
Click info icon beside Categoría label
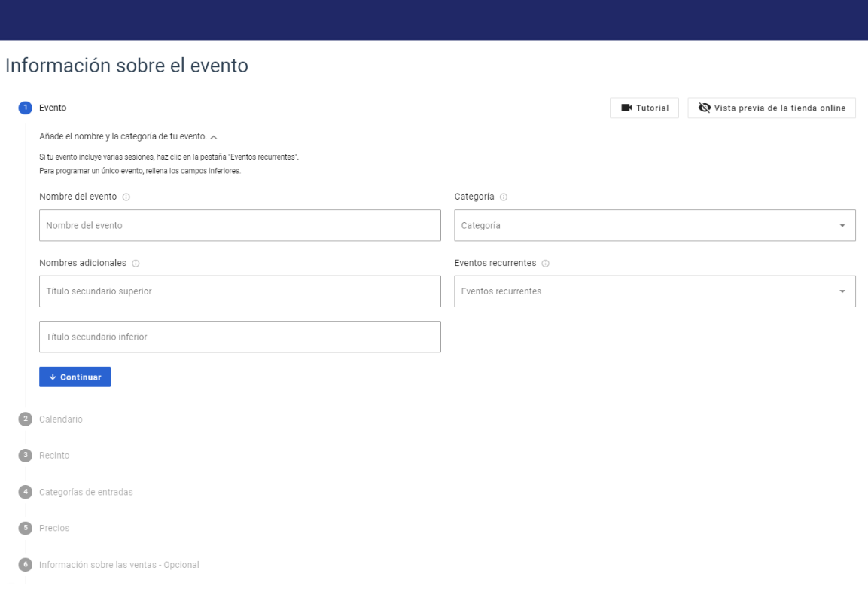(503, 197)
